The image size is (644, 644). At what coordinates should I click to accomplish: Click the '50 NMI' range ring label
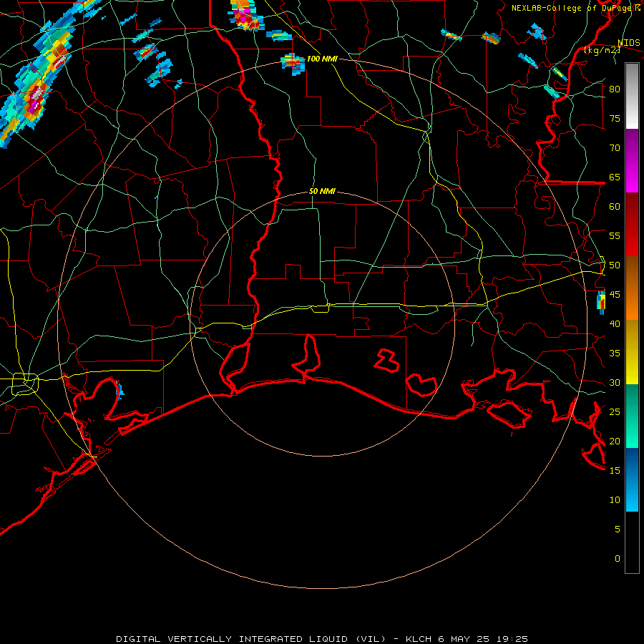(323, 191)
